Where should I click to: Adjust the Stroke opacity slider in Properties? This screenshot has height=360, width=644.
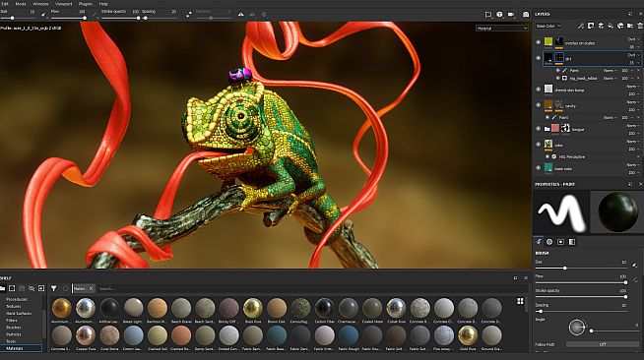(x=581, y=296)
